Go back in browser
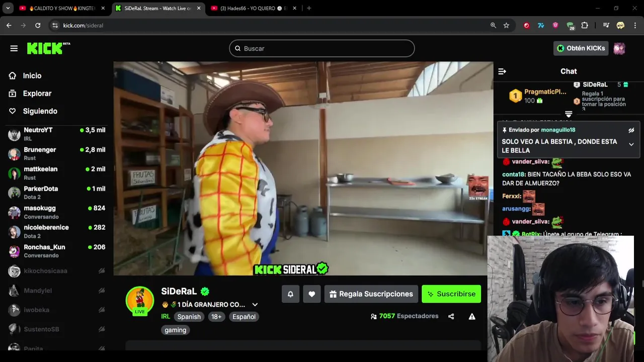 [x=9, y=25]
